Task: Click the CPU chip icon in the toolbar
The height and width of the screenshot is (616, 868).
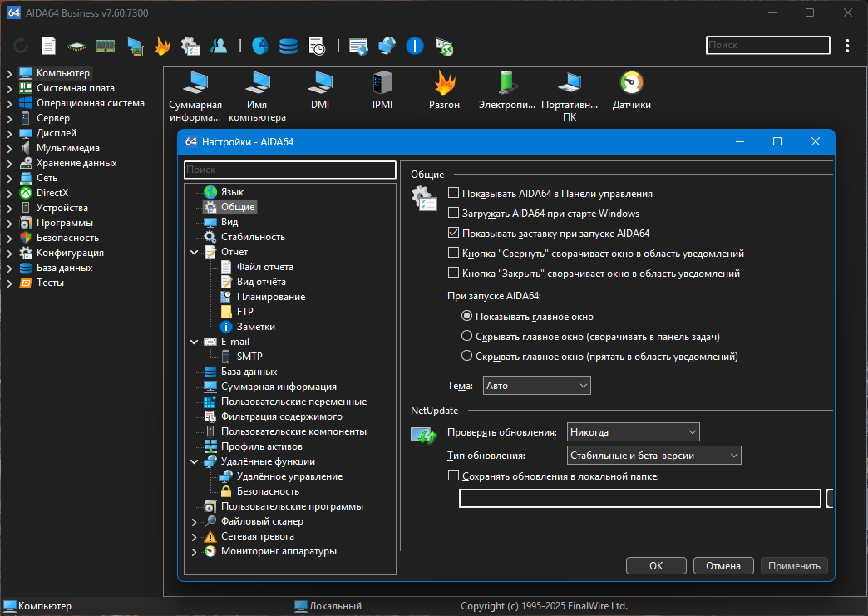Action: coord(76,47)
